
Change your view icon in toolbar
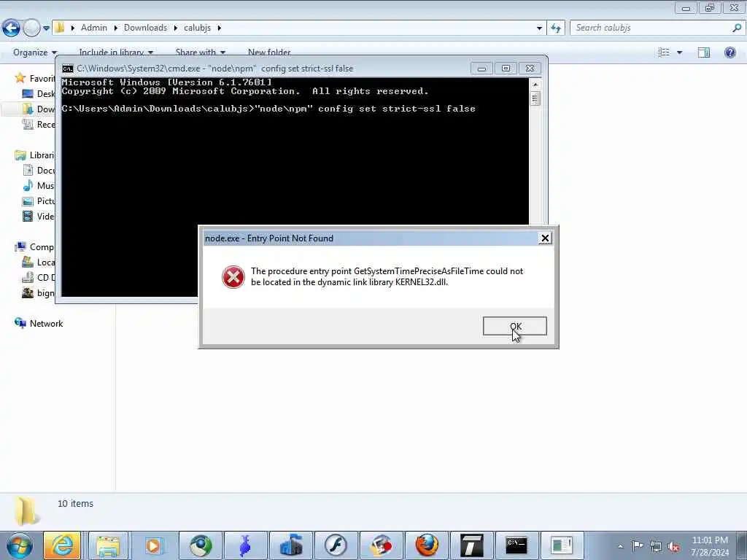pyautogui.click(x=664, y=52)
